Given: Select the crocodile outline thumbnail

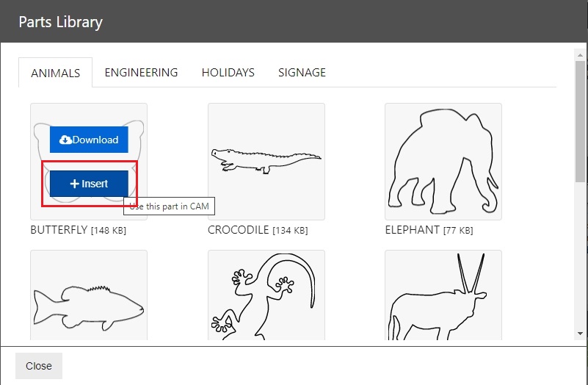Looking at the screenshot, I should pyautogui.click(x=266, y=162).
